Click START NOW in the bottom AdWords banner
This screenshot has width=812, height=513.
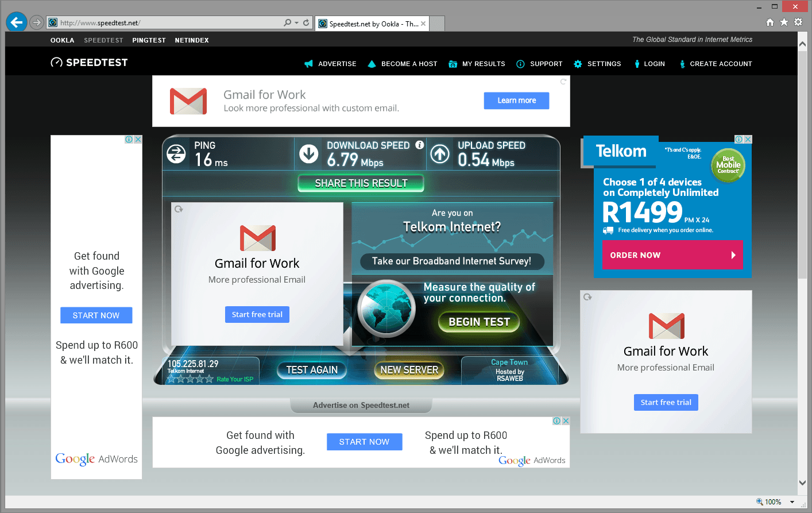point(365,442)
